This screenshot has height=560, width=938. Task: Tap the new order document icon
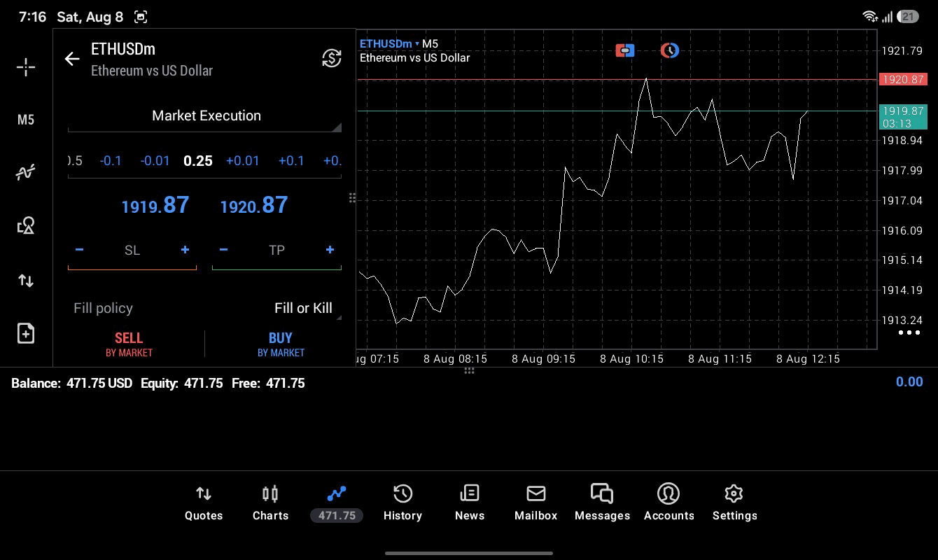coord(26,333)
